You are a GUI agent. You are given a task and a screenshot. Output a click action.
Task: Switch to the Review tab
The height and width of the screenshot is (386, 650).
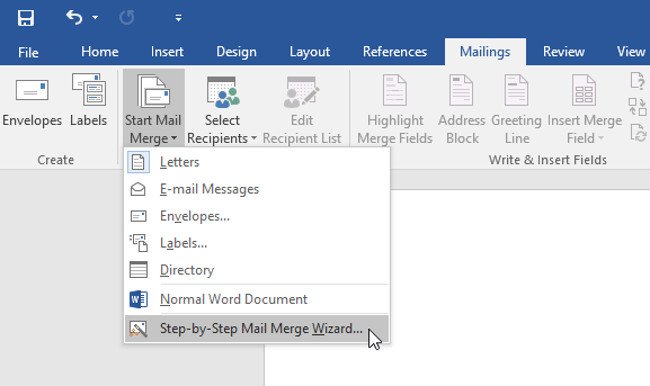(564, 52)
